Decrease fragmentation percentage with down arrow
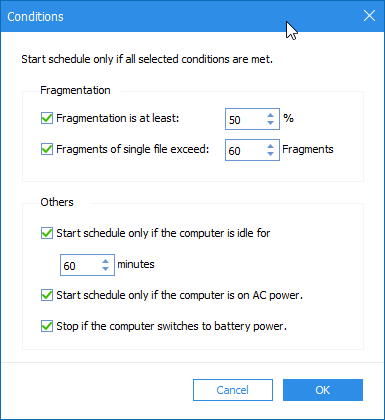The width and height of the screenshot is (385, 420). click(x=270, y=123)
